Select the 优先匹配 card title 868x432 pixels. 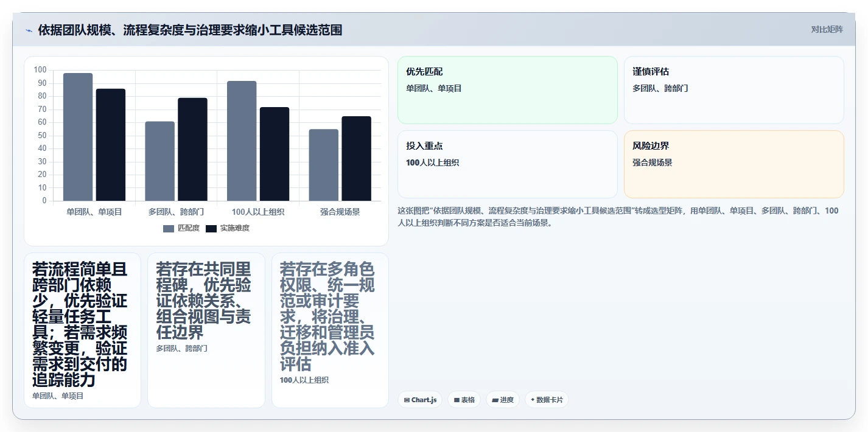[424, 72]
